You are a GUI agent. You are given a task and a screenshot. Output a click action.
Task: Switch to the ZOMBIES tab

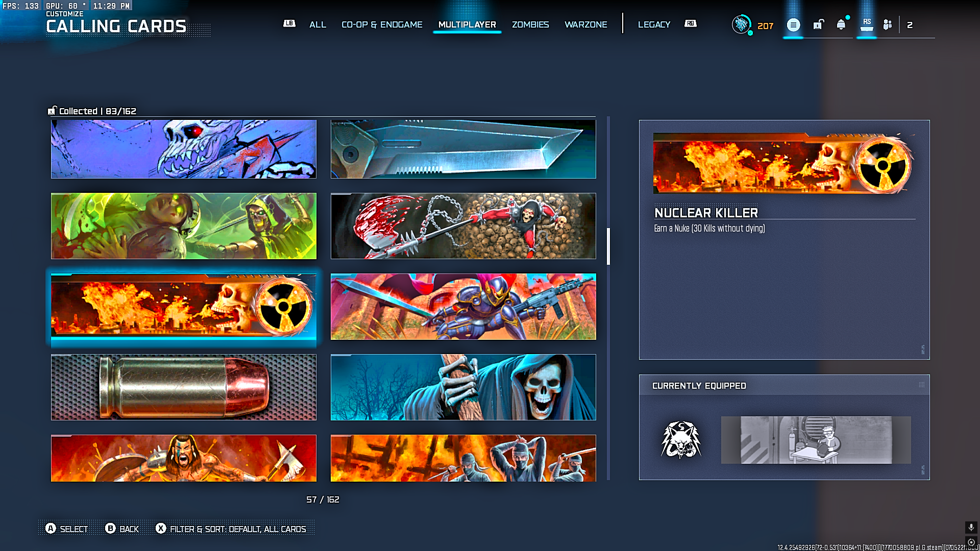tap(530, 24)
